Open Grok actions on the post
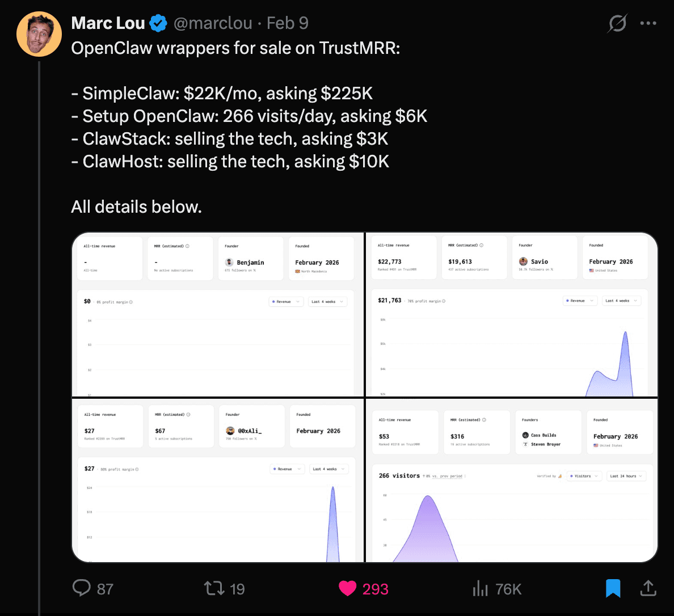Viewport: 674px width, 616px height. pos(617,23)
